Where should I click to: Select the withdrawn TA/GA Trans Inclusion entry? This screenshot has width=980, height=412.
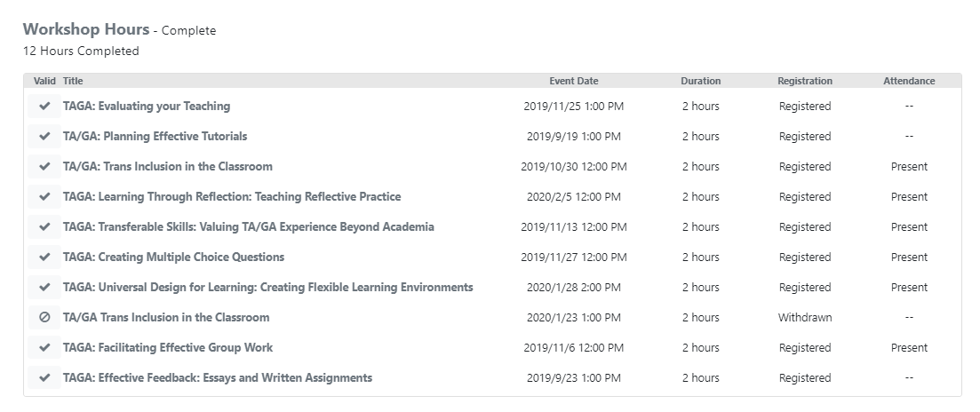tap(166, 318)
